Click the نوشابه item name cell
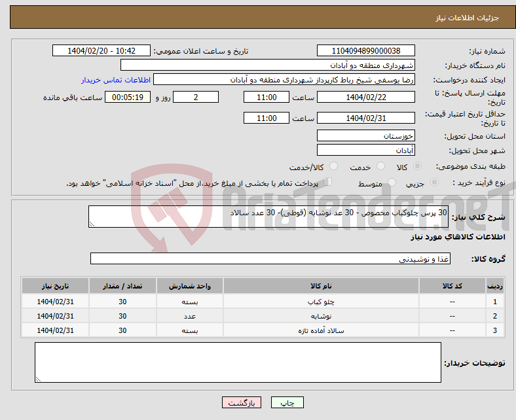 pos(321,316)
